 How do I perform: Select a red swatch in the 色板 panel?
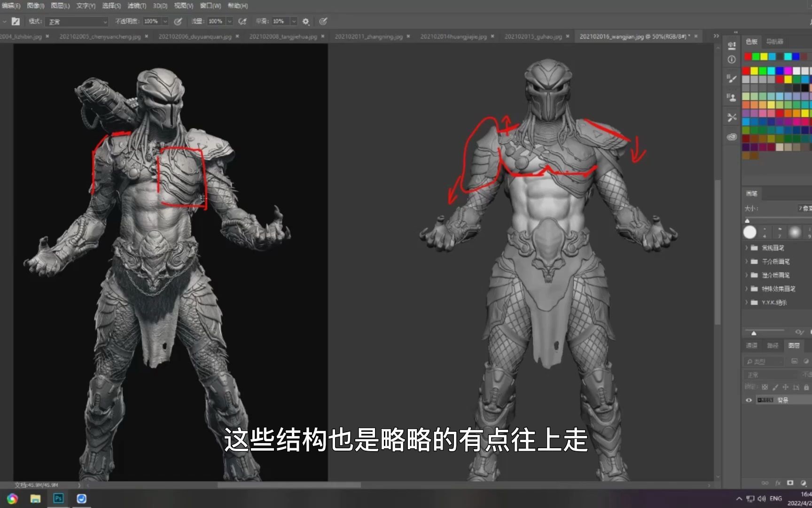(747, 56)
